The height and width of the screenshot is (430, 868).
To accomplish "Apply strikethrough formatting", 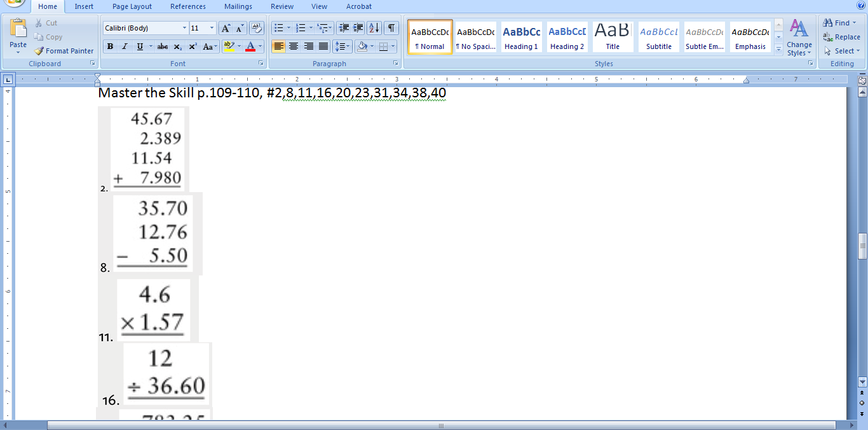I will tap(163, 47).
